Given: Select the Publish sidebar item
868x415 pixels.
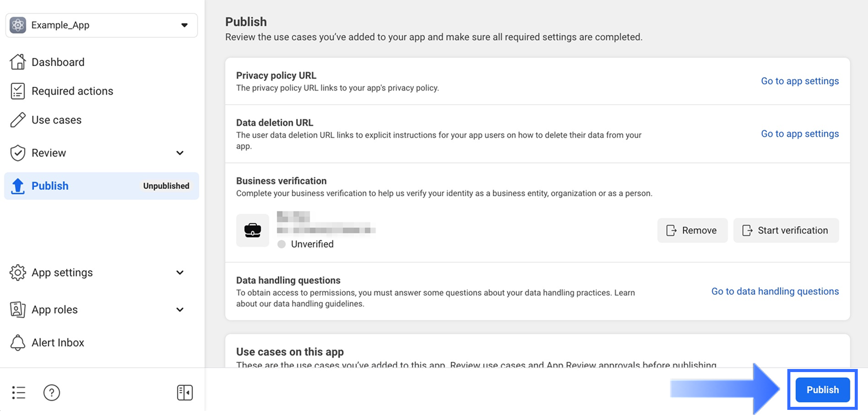Looking at the screenshot, I should click(x=50, y=186).
